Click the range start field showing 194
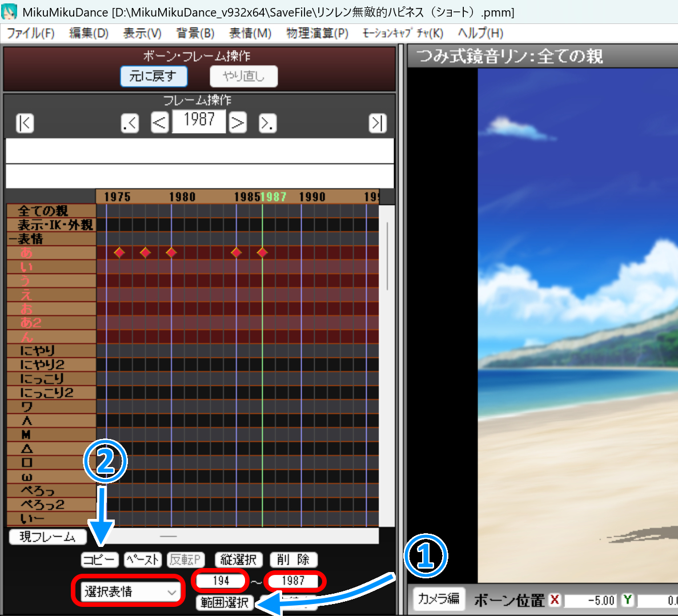The image size is (678, 616). pyautogui.click(x=220, y=581)
